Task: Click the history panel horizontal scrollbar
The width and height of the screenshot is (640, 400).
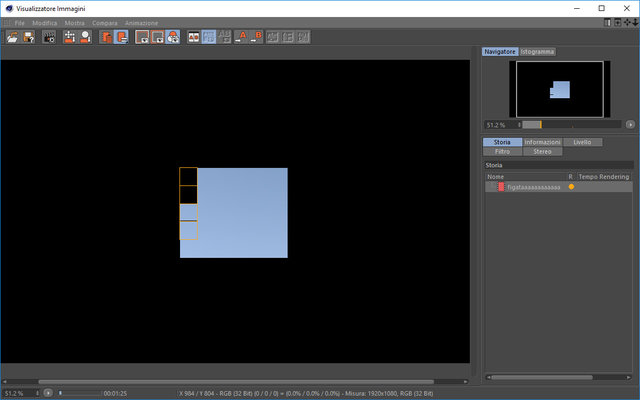Action: 542,378
